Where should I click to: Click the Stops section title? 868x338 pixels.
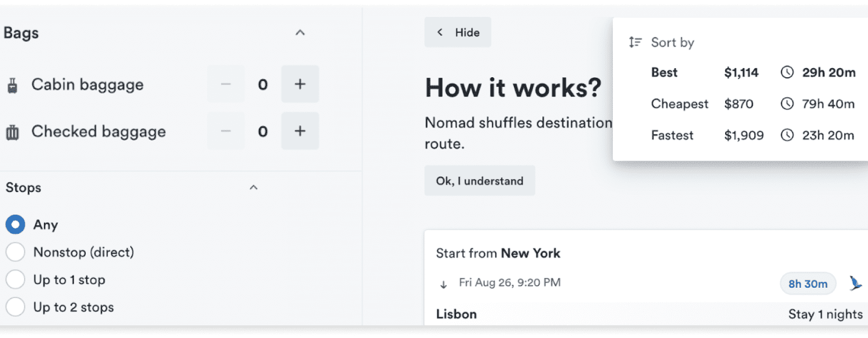point(23,188)
